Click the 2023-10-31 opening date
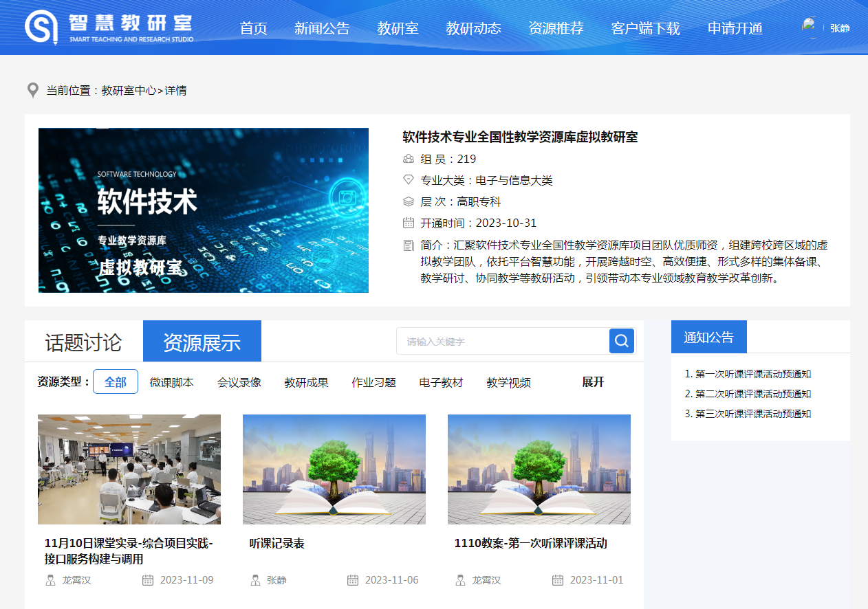 (506, 223)
